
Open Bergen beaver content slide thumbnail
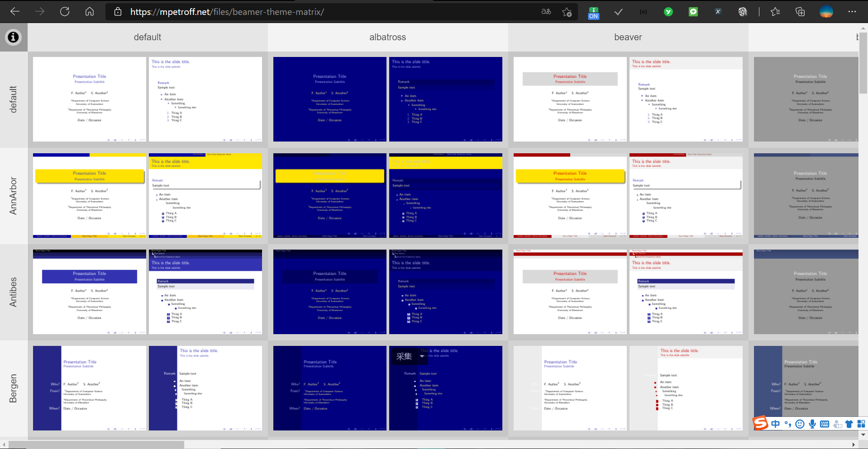[686, 388]
